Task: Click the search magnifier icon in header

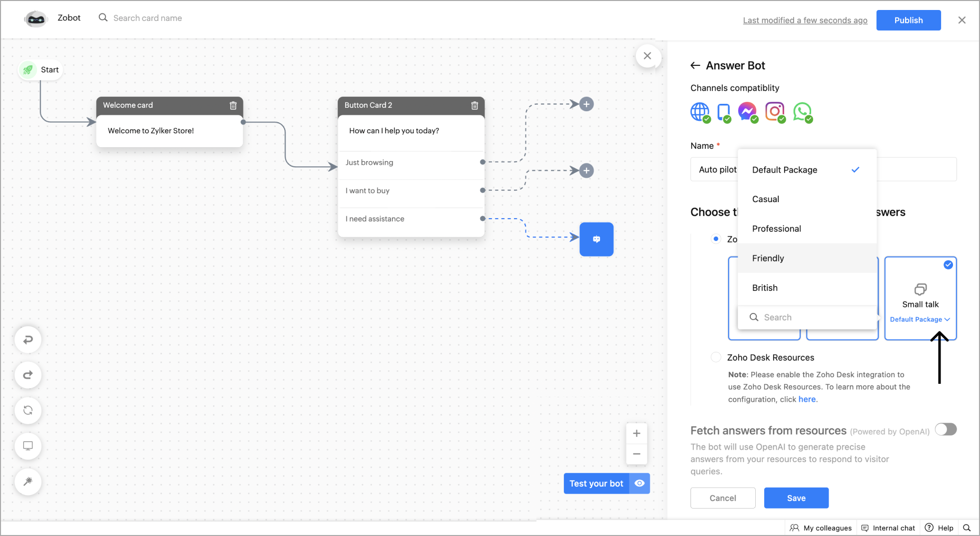Action: pyautogui.click(x=103, y=17)
